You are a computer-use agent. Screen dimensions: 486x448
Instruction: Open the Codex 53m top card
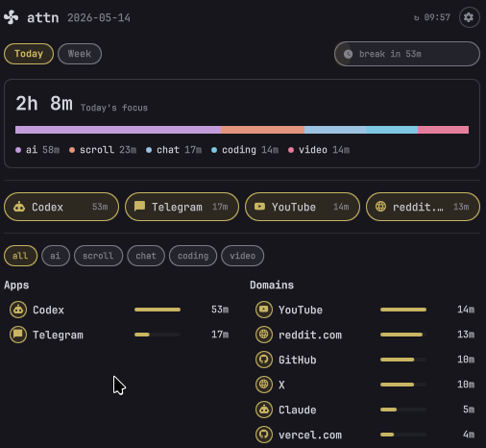pyautogui.click(x=61, y=207)
